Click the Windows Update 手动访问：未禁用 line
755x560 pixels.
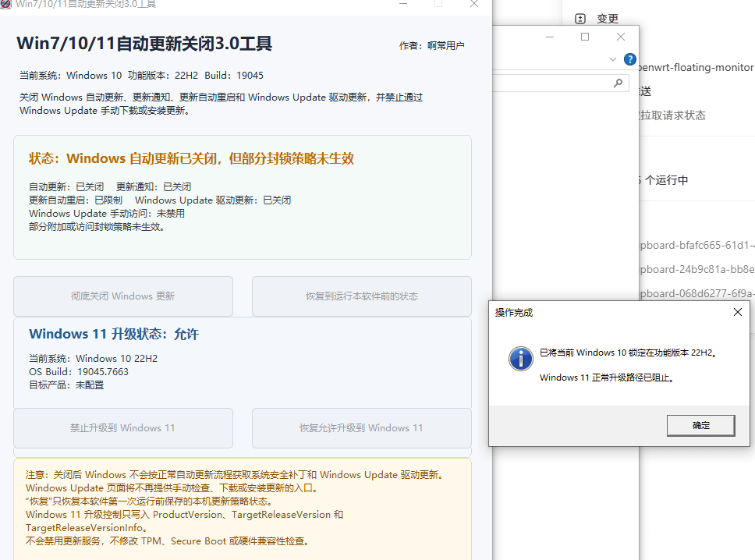click(x=107, y=213)
